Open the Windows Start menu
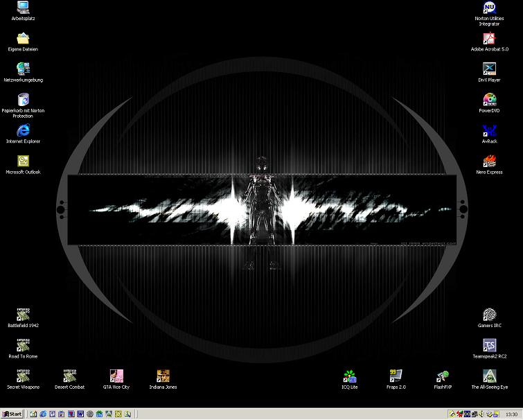The height and width of the screenshot is (420, 523). pos(12,414)
